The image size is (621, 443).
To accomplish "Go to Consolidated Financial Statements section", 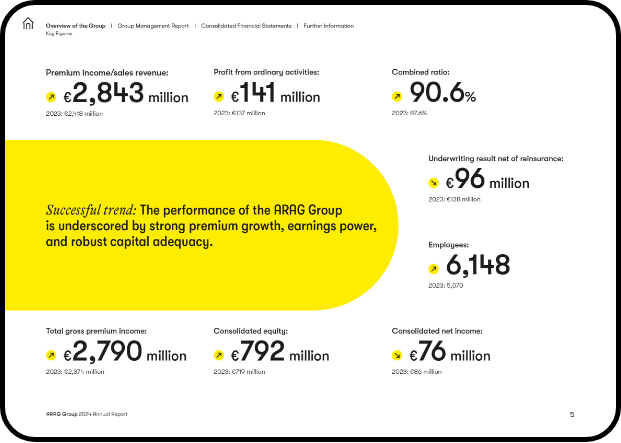I will pyautogui.click(x=246, y=25).
